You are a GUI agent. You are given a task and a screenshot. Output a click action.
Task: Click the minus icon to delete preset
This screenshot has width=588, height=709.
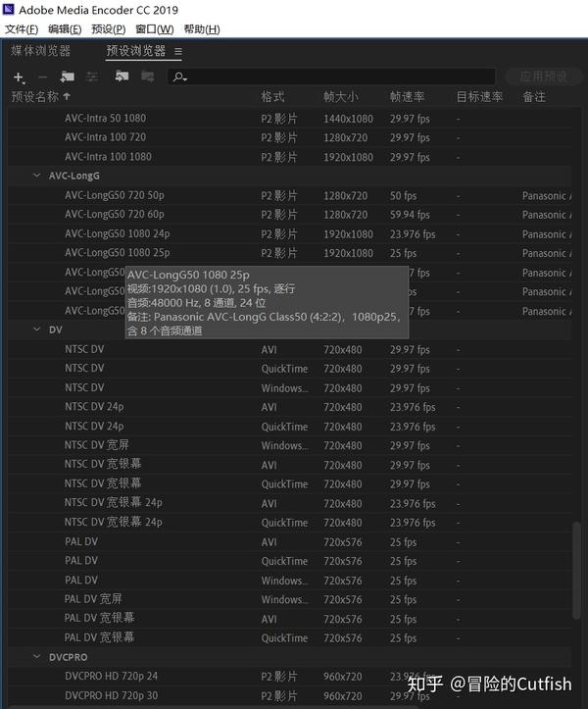(x=42, y=77)
